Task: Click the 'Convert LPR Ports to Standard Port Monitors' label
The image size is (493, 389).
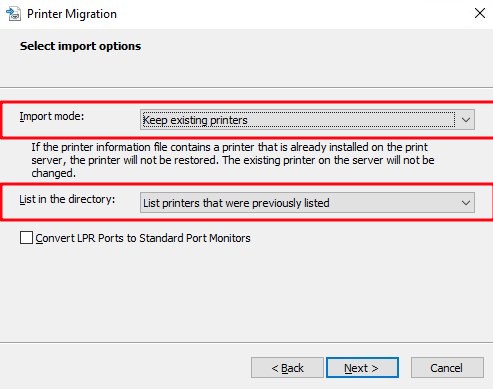Action: [143, 238]
